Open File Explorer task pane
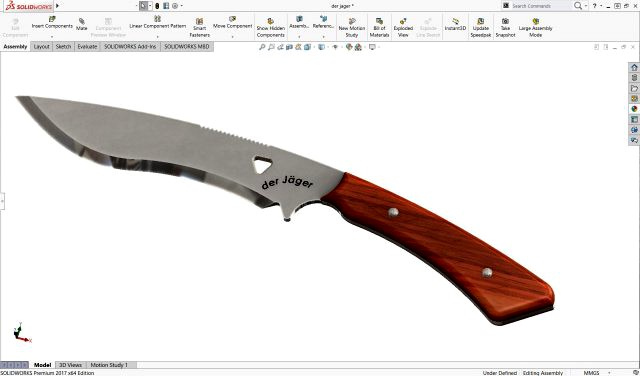This screenshot has width=640, height=376. tap(634, 88)
